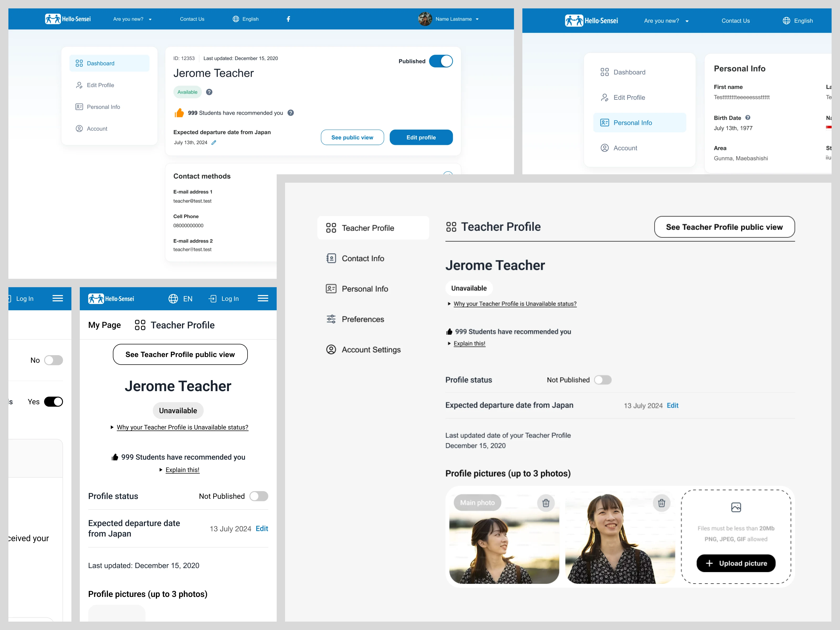The height and width of the screenshot is (630, 840).
Task: Click help icon beside Available badge
Action: click(x=209, y=92)
